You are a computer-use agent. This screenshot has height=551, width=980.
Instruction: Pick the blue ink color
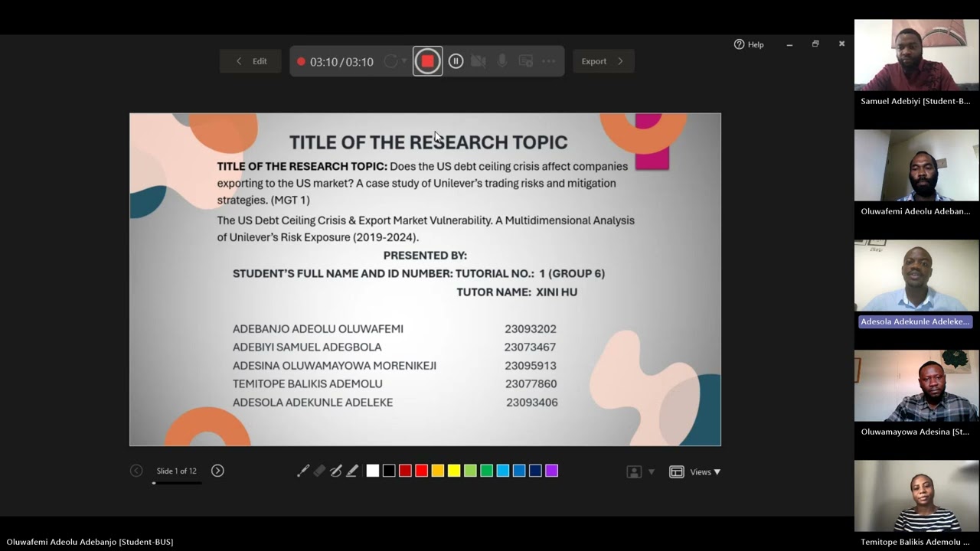click(x=519, y=471)
